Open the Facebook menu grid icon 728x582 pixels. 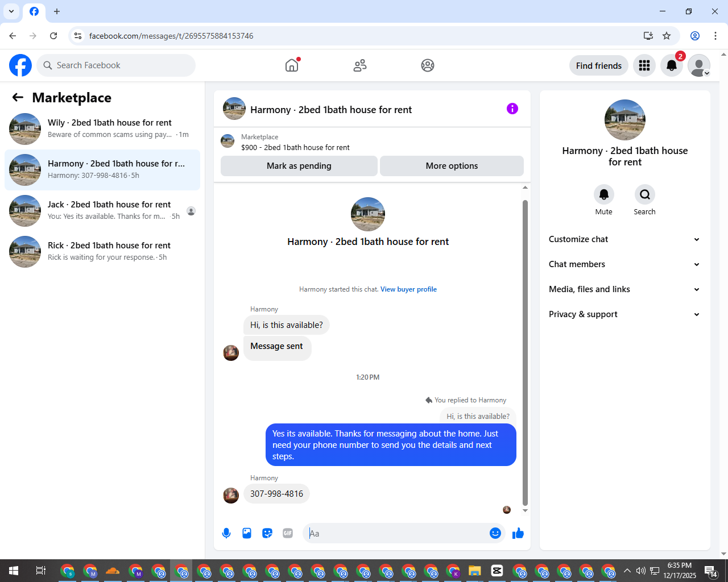[x=644, y=65]
